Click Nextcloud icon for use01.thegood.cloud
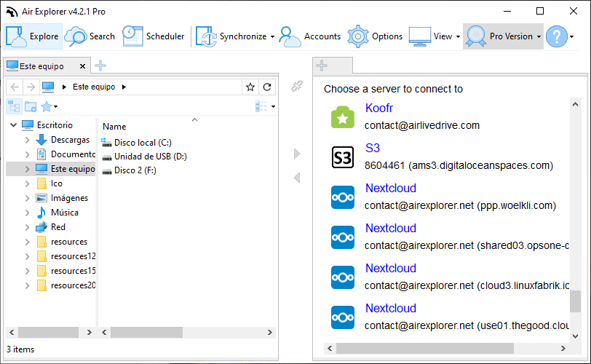The height and width of the screenshot is (364, 591). [x=343, y=317]
